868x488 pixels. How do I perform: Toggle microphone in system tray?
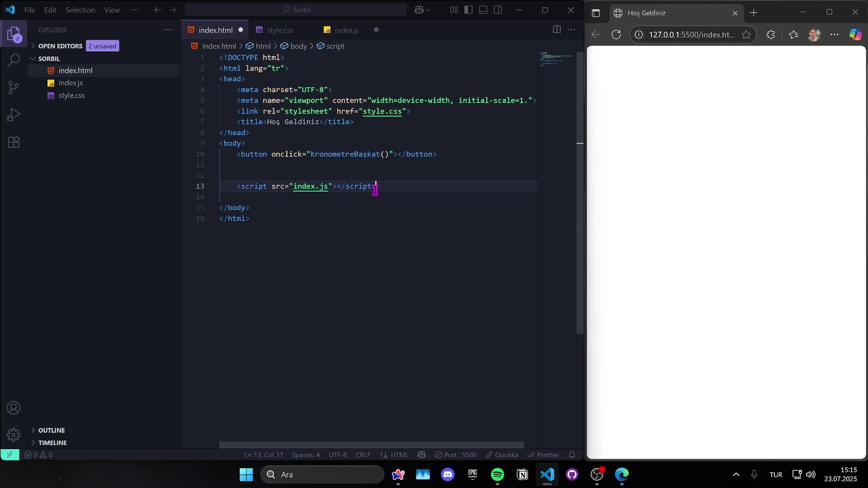pos(754,474)
